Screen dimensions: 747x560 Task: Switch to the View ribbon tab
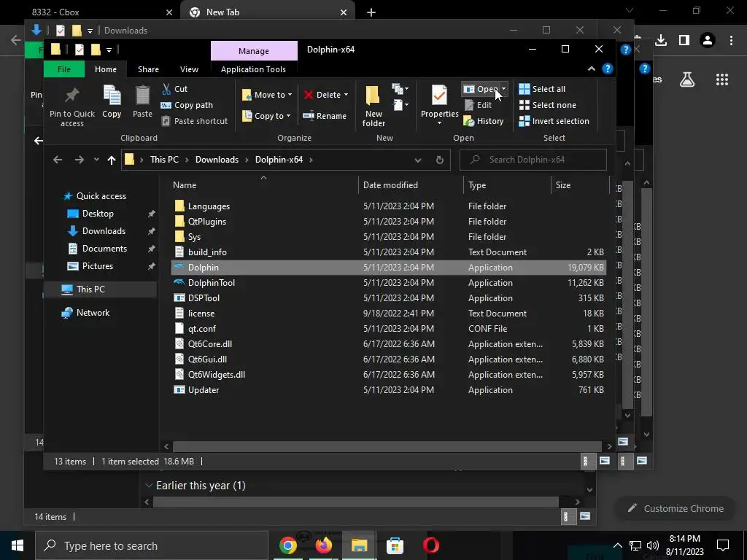(189, 69)
